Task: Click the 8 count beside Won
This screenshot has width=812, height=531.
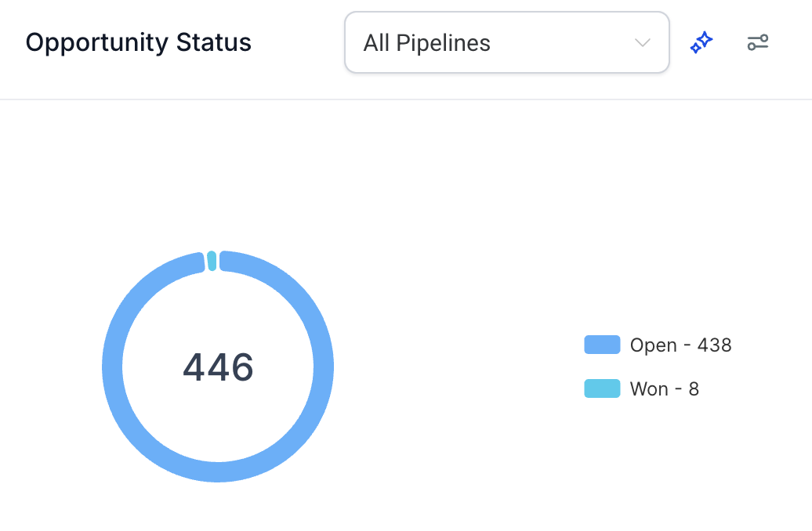Action: pyautogui.click(x=694, y=388)
